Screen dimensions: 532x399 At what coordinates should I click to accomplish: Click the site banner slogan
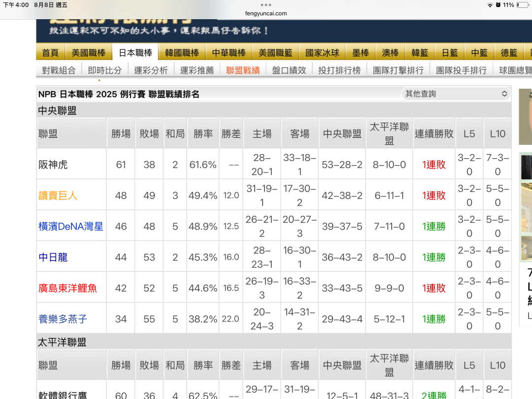click(159, 31)
